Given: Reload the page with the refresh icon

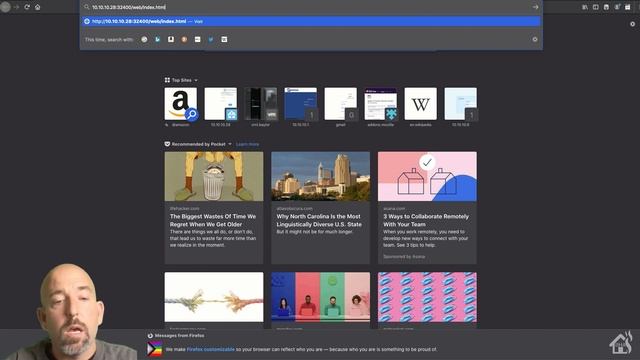Looking at the screenshot, I should point(27,7).
